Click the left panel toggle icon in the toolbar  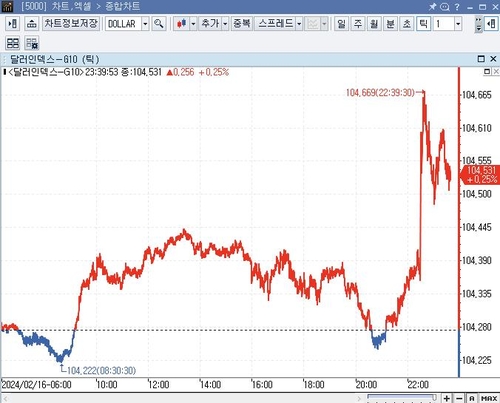[x=13, y=24]
